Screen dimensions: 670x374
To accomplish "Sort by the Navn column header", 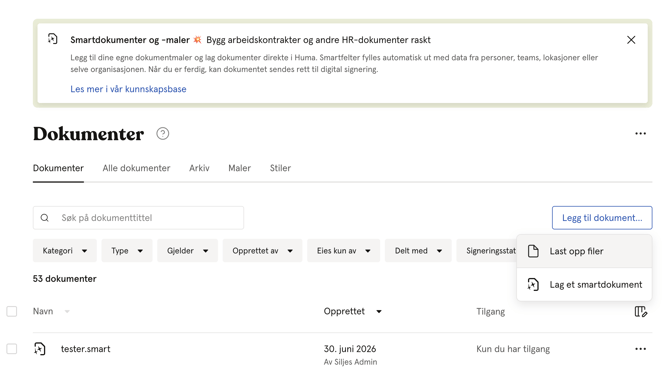I will coord(51,311).
